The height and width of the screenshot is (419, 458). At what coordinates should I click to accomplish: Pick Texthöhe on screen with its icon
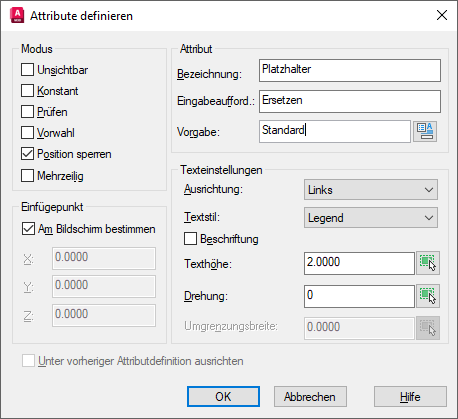[x=428, y=263]
